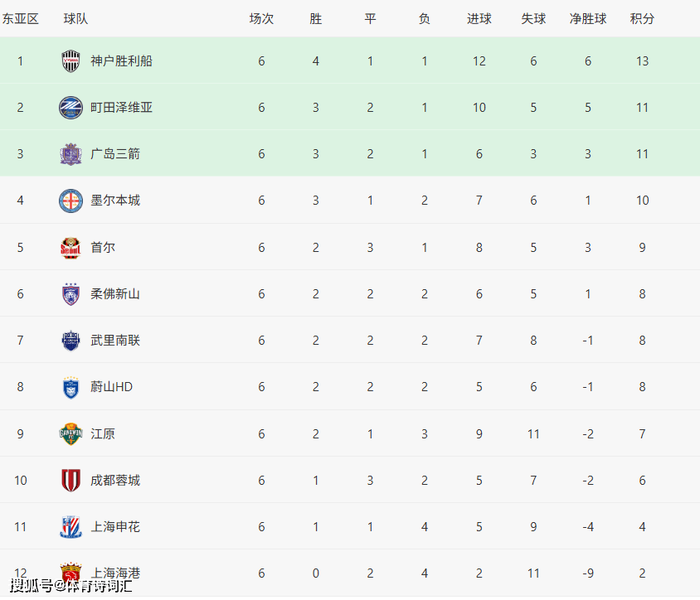Open the 神户胜利船 team name link
Screen dimensions: 700x600
[x=121, y=61]
